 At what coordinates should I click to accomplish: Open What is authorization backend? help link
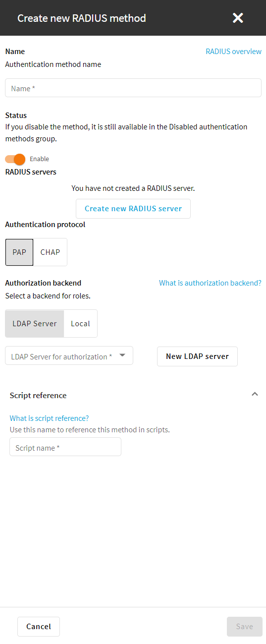[x=210, y=283]
